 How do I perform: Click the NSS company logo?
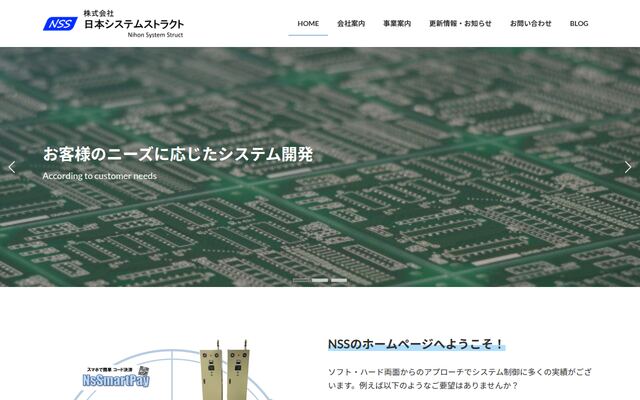(60, 24)
